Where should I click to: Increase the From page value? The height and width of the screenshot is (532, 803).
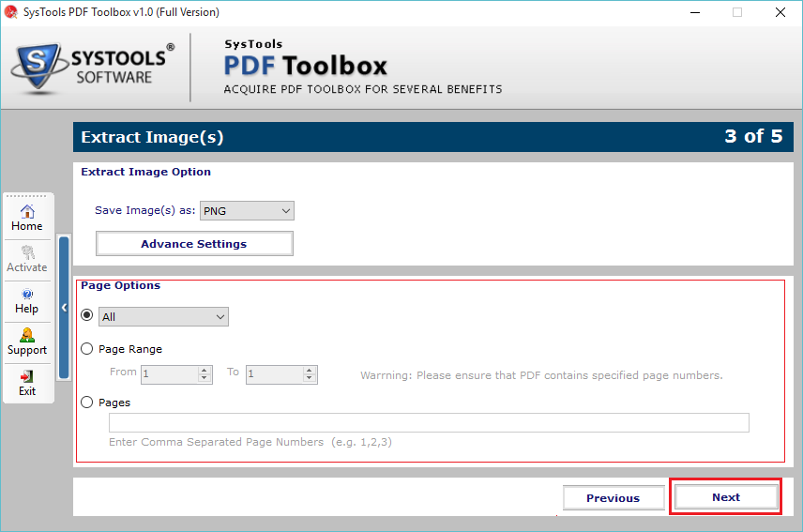click(205, 370)
